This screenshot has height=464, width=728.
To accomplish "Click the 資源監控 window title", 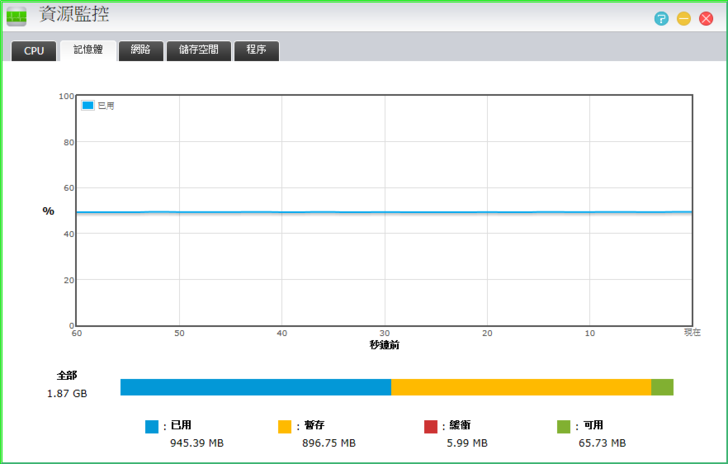I will tap(74, 15).
